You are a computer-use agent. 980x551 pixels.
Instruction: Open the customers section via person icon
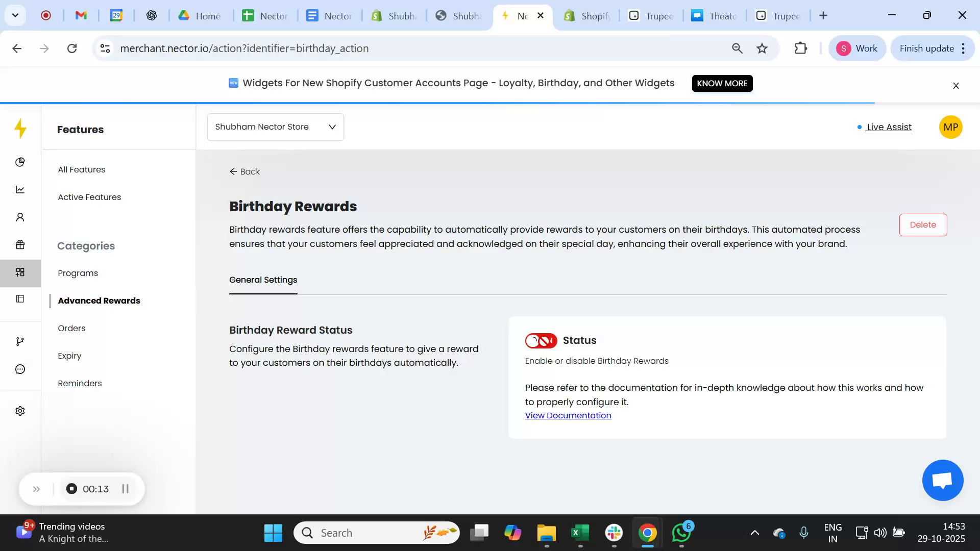[x=20, y=217]
